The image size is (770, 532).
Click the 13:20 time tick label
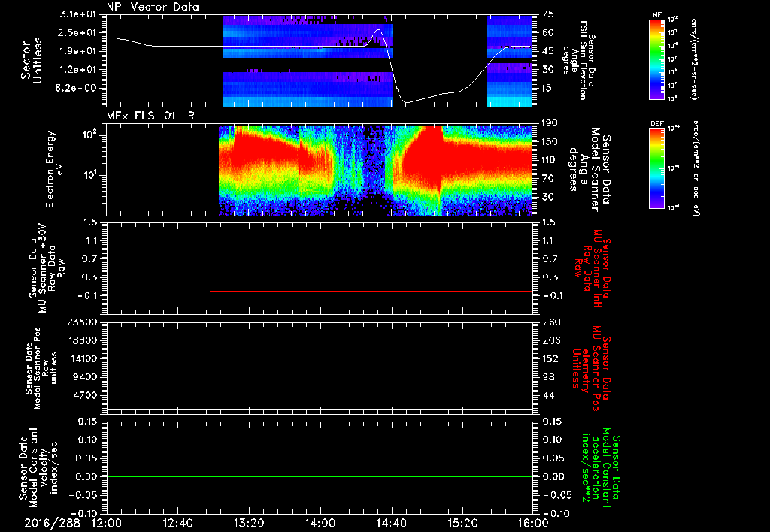coord(249,523)
